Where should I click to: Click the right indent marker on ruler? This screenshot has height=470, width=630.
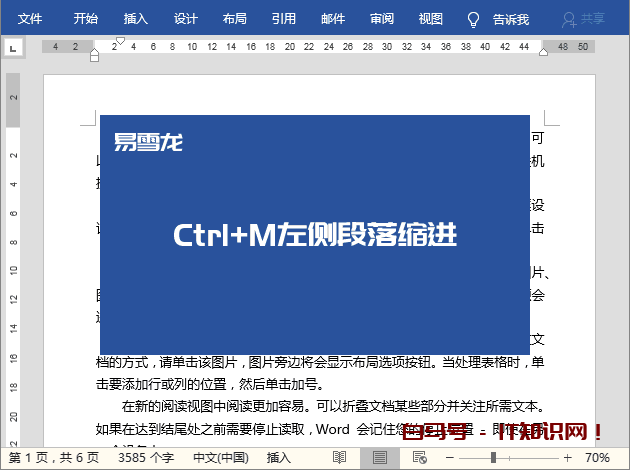pyautogui.click(x=543, y=52)
